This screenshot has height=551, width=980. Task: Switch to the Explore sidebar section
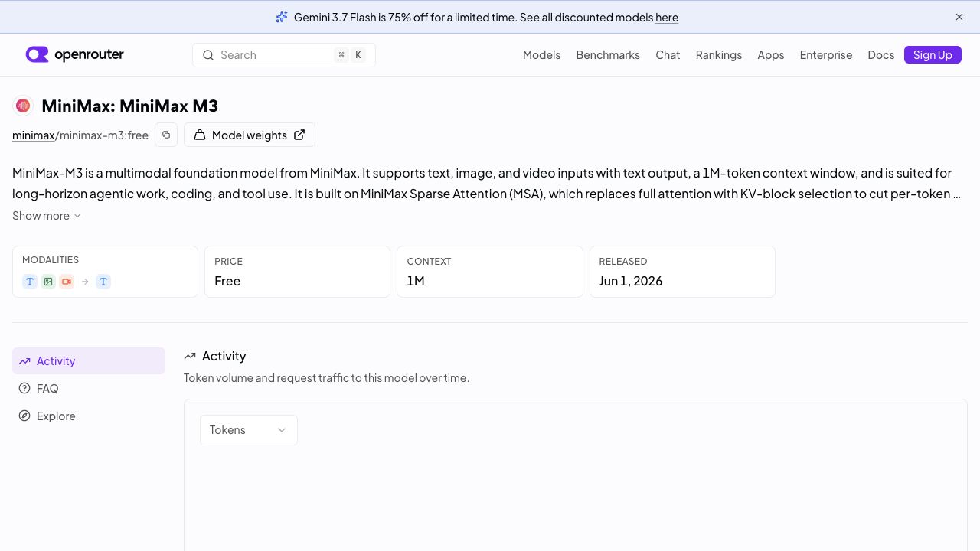pyautogui.click(x=89, y=416)
